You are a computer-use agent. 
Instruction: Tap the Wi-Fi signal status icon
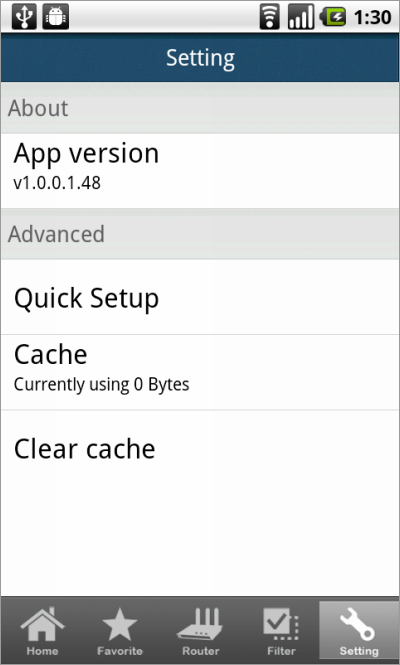click(x=269, y=17)
